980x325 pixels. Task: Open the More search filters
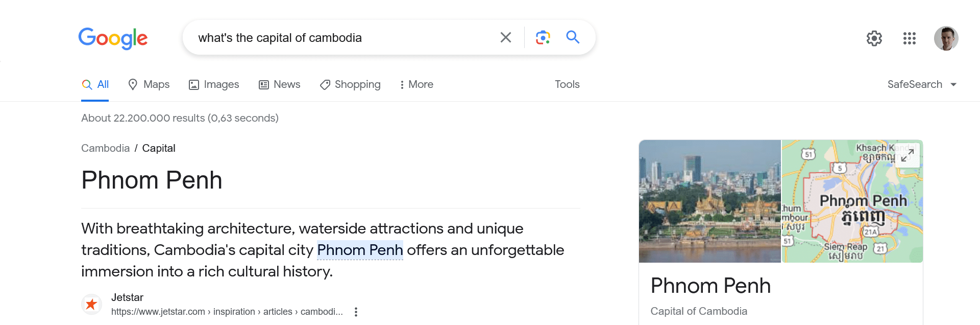[416, 84]
